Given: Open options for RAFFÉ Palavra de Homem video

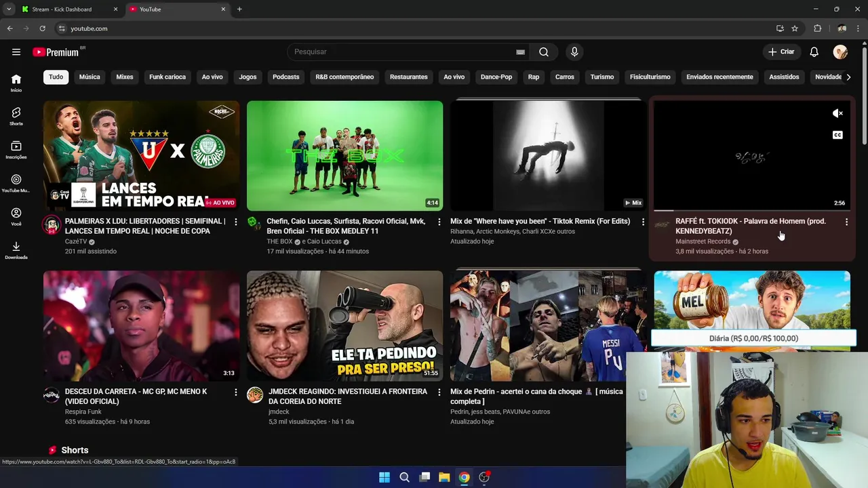Looking at the screenshot, I should [846, 222].
